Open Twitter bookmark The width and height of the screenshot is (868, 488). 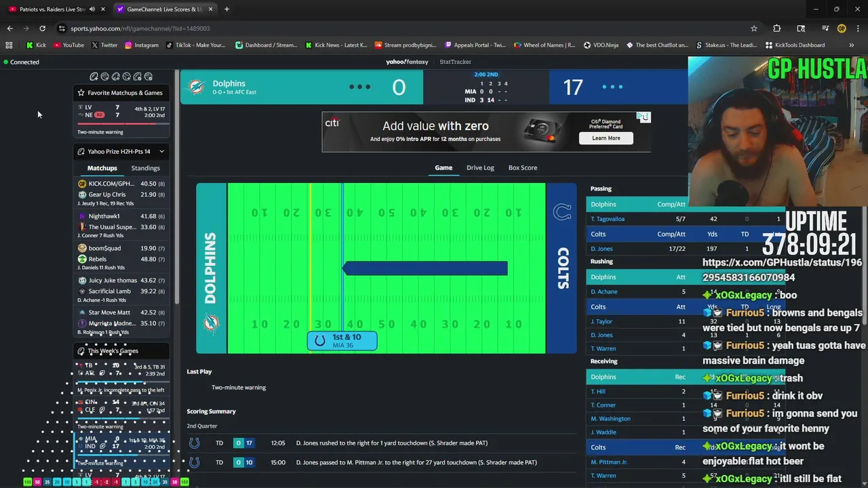point(104,45)
